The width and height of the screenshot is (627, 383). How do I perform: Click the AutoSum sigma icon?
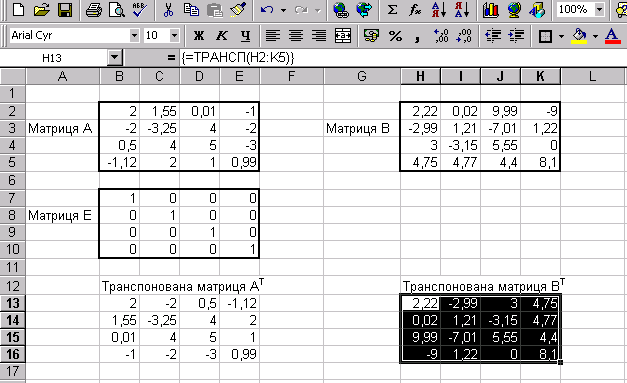[x=392, y=9]
